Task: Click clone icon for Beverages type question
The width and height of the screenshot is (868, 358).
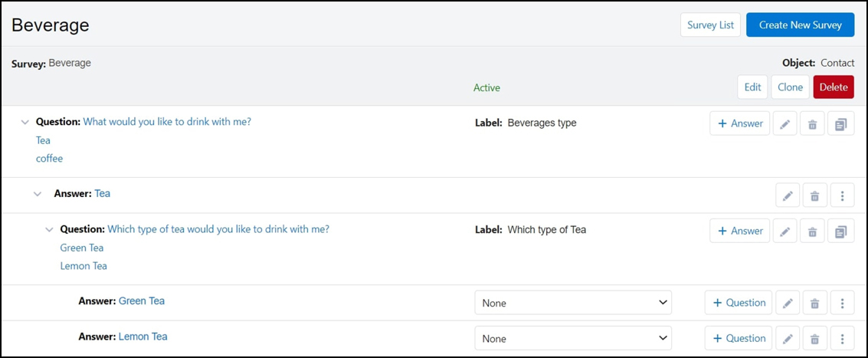Action: pyautogui.click(x=840, y=124)
